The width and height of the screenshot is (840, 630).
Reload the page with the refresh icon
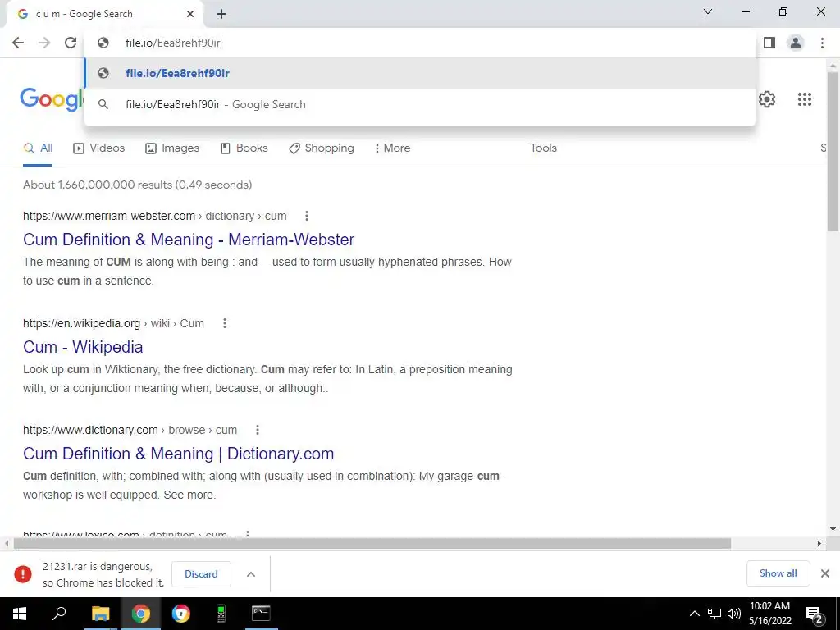click(71, 43)
